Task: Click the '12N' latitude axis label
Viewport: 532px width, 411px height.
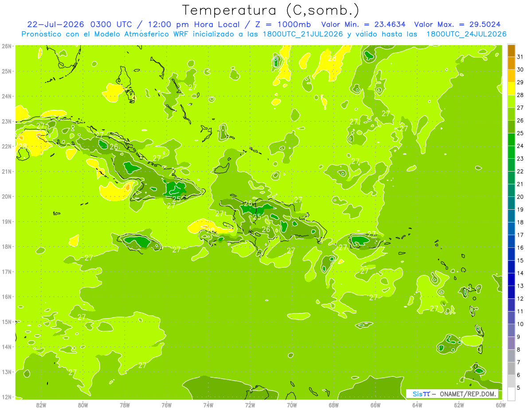Action: point(7,397)
